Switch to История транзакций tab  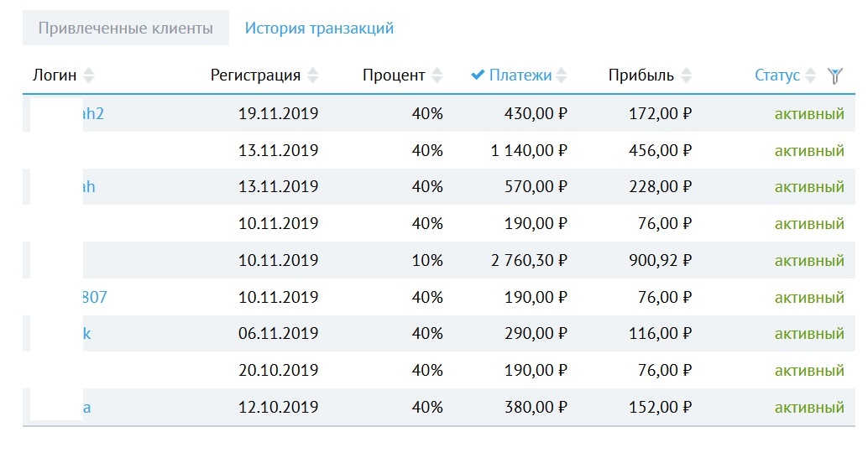[319, 28]
